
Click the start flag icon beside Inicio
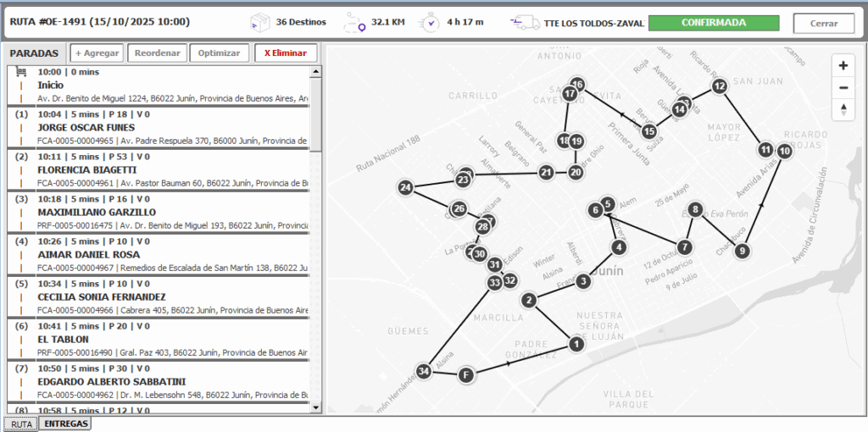click(x=21, y=73)
